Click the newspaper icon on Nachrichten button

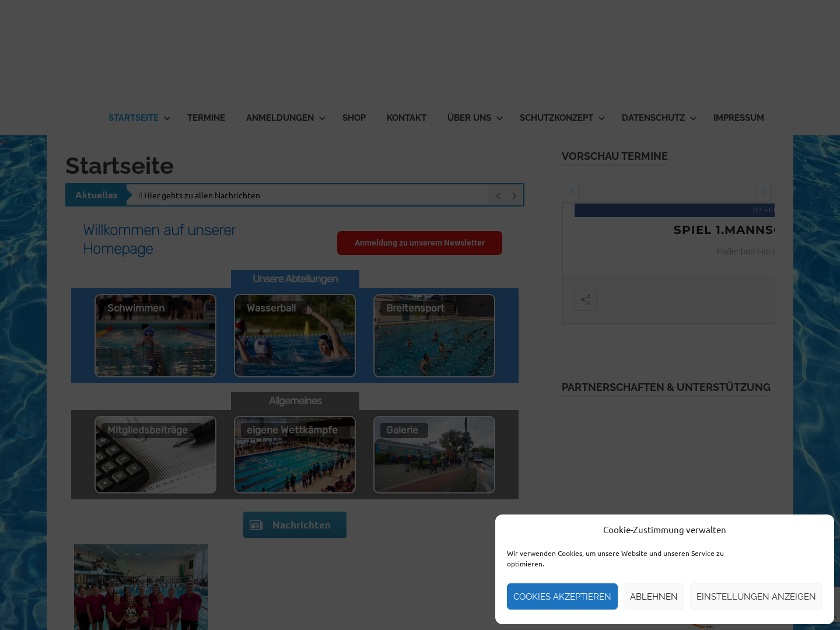(x=256, y=525)
